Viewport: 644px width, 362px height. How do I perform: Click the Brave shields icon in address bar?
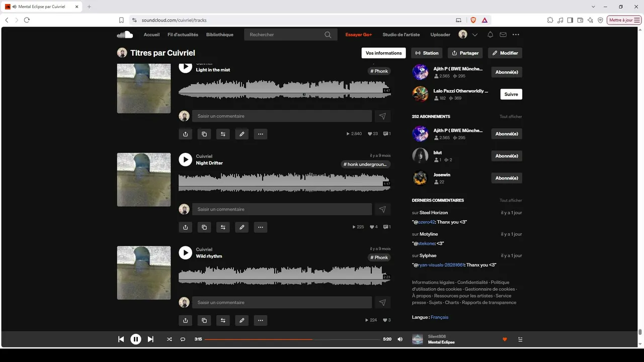(473, 20)
